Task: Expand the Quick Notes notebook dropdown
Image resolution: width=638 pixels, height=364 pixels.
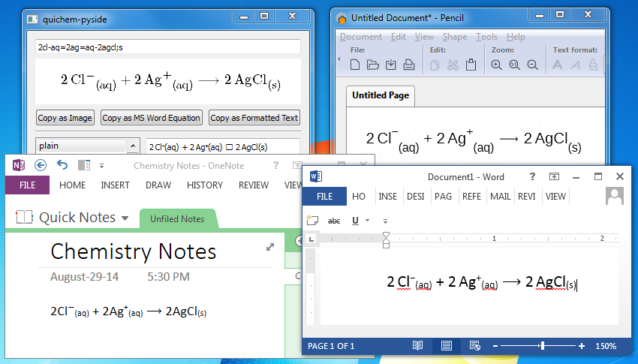Action: [x=125, y=218]
